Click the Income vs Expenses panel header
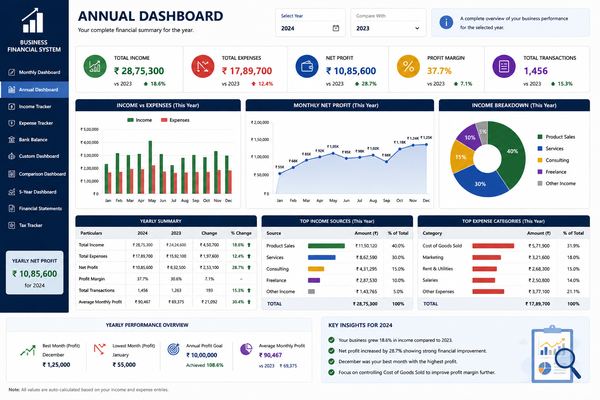The height and width of the screenshot is (400, 600). click(x=158, y=105)
